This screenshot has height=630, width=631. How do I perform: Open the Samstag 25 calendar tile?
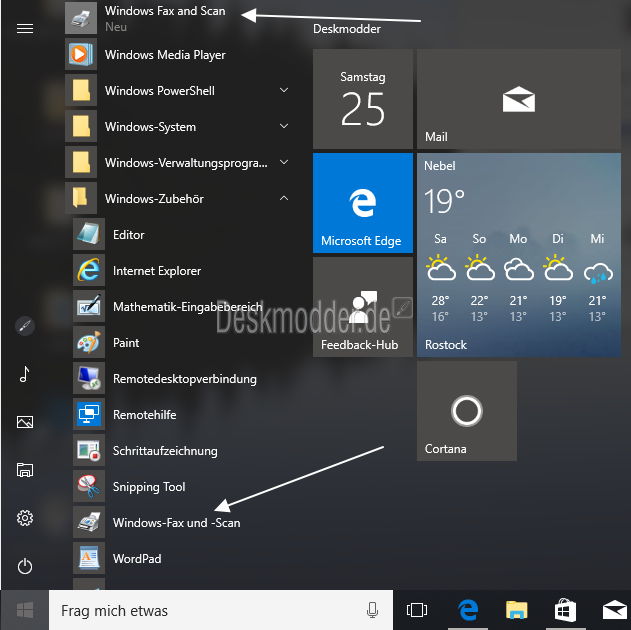click(x=363, y=99)
